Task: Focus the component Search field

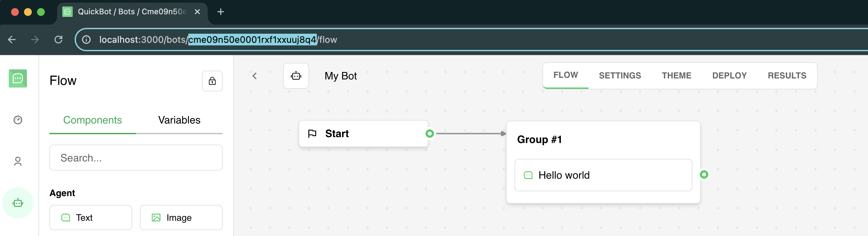Action: 136,158
